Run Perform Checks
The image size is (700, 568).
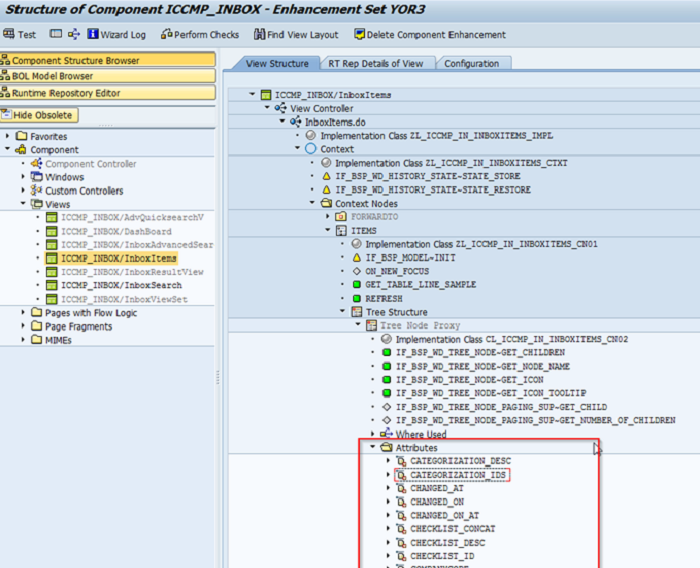pyautogui.click(x=200, y=34)
